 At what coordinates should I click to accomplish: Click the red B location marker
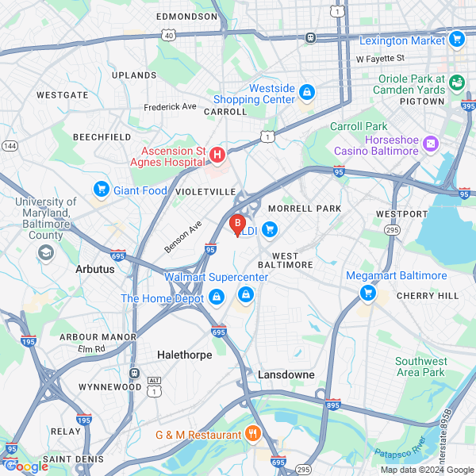tap(237, 225)
